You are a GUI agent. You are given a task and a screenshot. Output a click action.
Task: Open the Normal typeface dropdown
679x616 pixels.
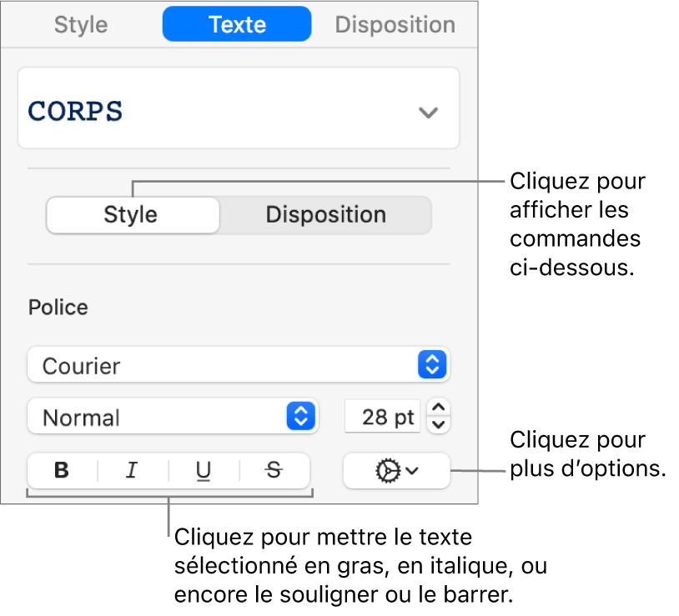(x=158, y=417)
